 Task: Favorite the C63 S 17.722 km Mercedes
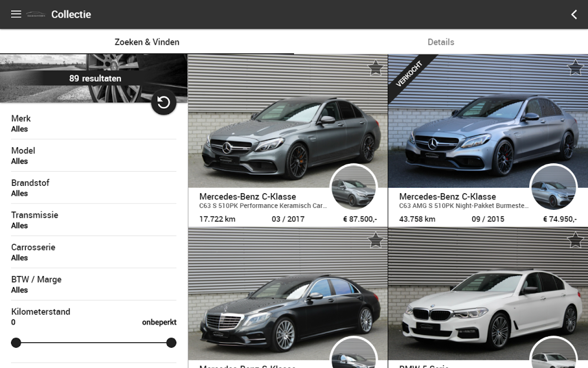click(x=376, y=68)
